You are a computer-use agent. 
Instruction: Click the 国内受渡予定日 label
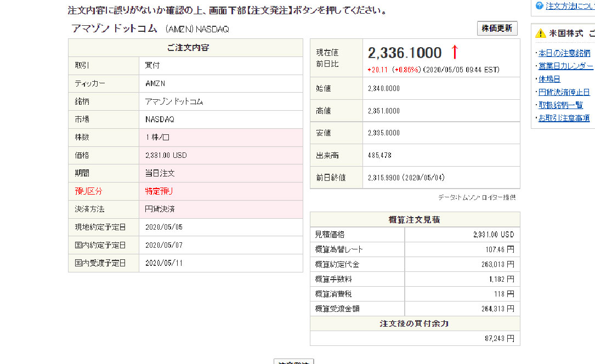tap(100, 263)
